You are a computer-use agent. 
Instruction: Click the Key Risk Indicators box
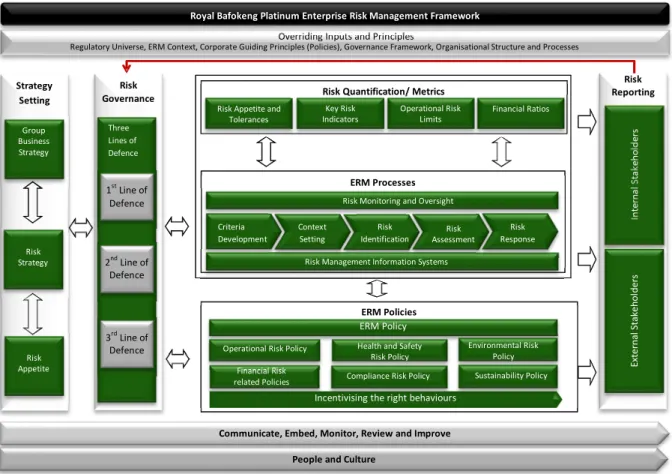coord(340,114)
